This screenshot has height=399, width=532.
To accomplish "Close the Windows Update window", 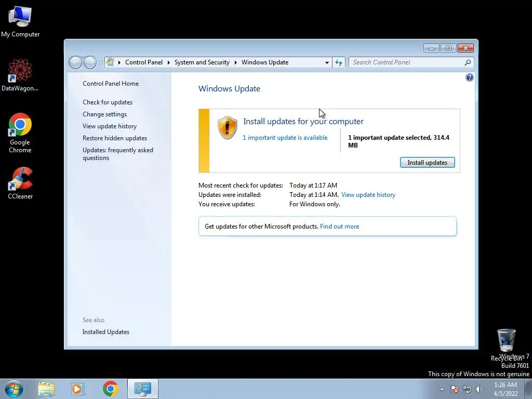I will 465,48.
